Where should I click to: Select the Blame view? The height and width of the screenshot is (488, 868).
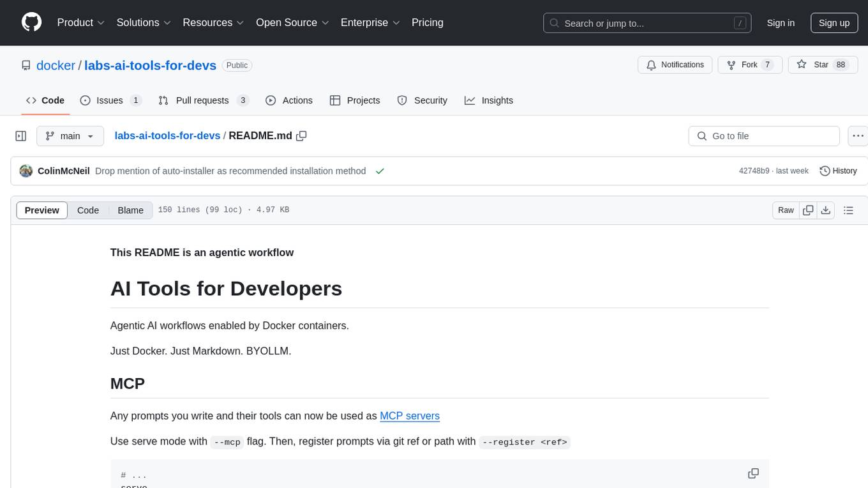pyautogui.click(x=130, y=210)
